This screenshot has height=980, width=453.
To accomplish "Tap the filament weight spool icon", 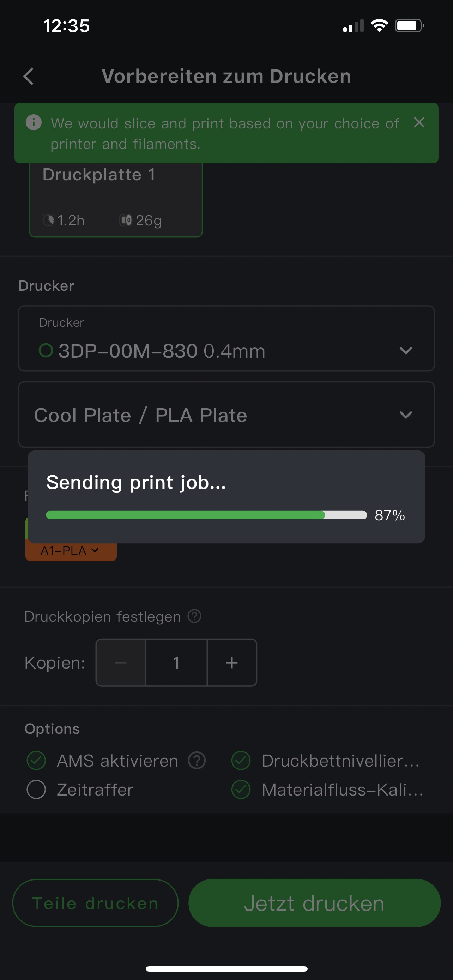I will (126, 220).
